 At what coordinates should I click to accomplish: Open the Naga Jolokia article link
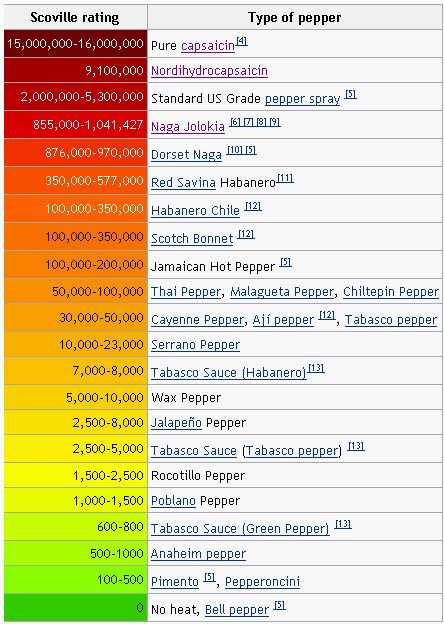click(188, 127)
